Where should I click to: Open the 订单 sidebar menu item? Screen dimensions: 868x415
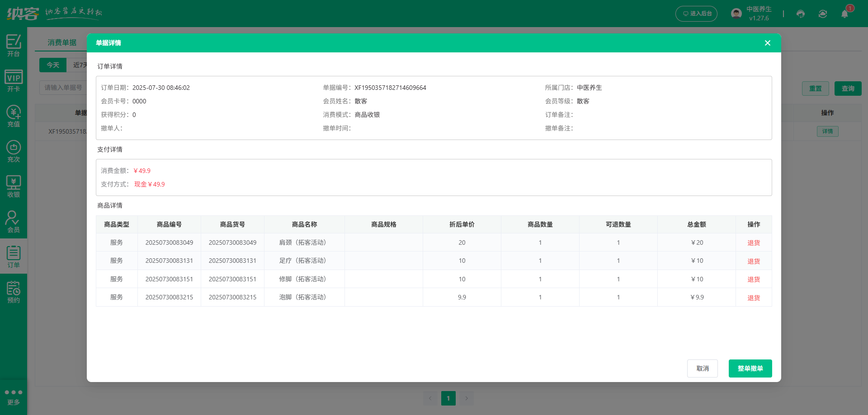(14, 257)
